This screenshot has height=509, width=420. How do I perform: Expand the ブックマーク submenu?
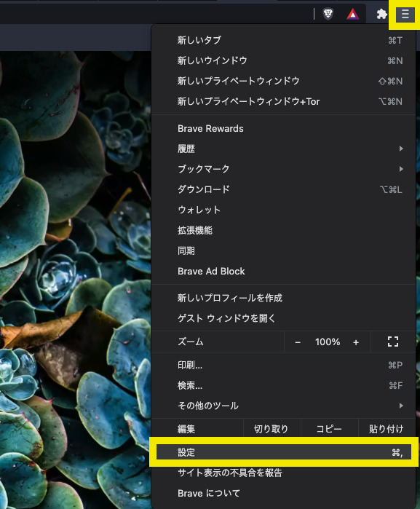283,169
